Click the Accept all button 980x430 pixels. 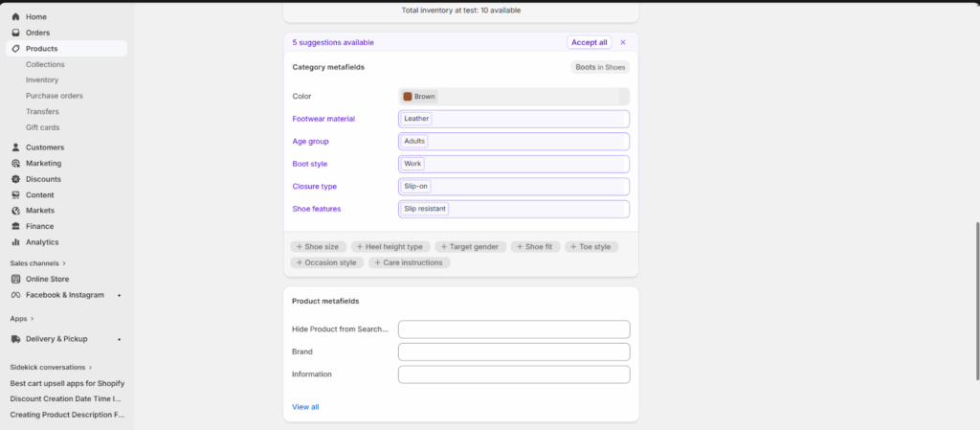589,42
